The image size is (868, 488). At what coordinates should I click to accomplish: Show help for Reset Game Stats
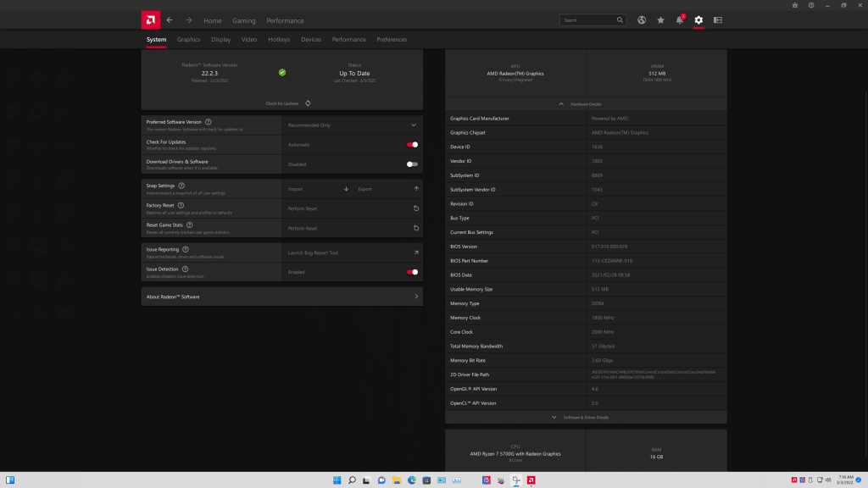coord(189,225)
